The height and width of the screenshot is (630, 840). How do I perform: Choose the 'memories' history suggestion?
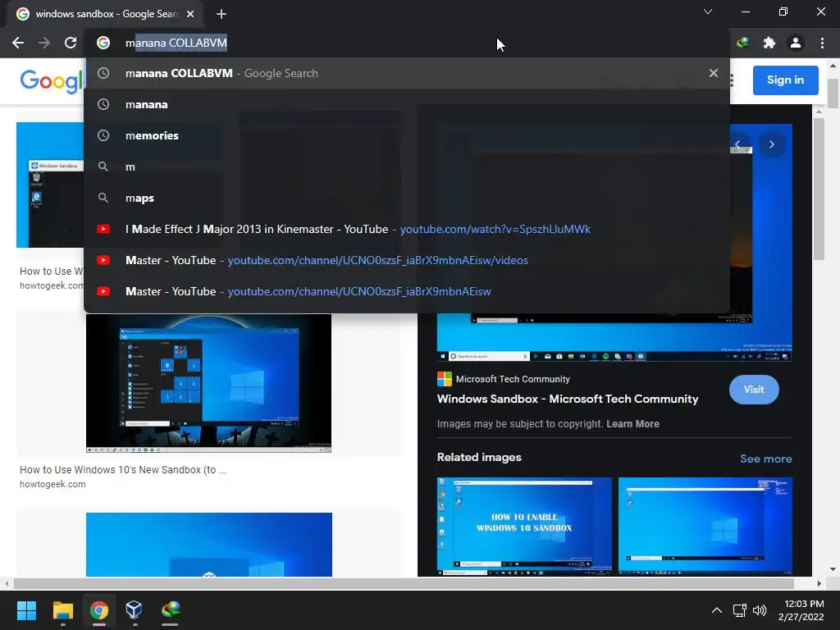pyautogui.click(x=407, y=135)
